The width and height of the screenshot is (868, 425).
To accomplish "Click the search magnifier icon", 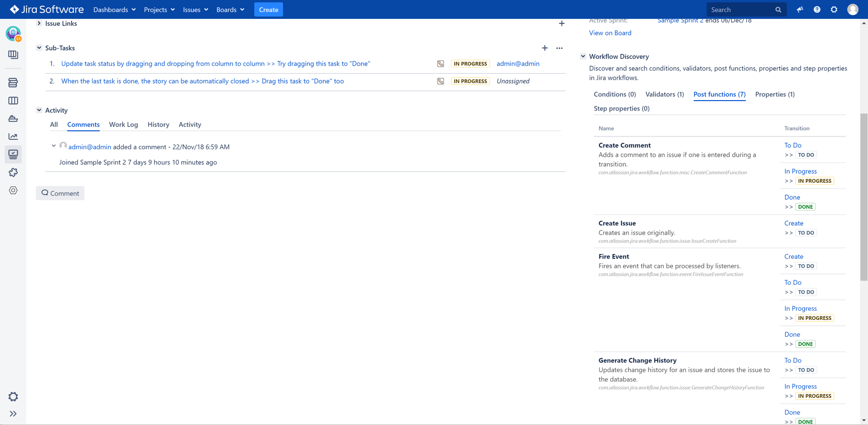I will 778,9.
